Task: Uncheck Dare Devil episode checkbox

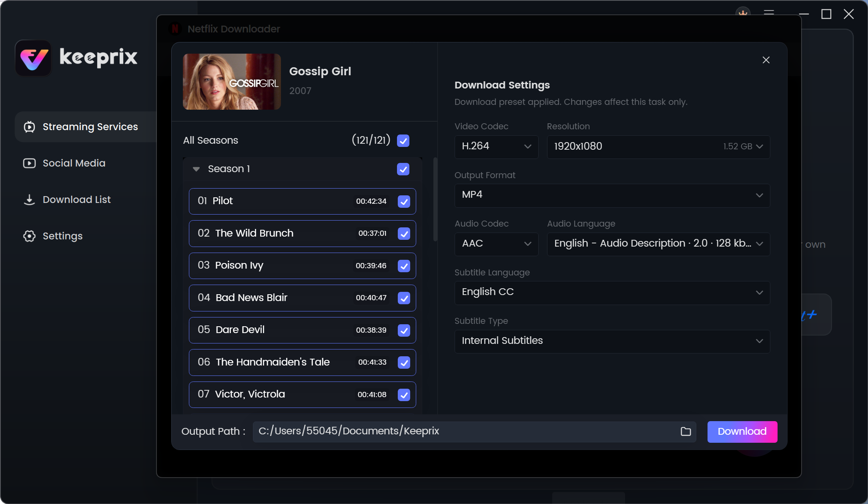Action: (x=404, y=330)
